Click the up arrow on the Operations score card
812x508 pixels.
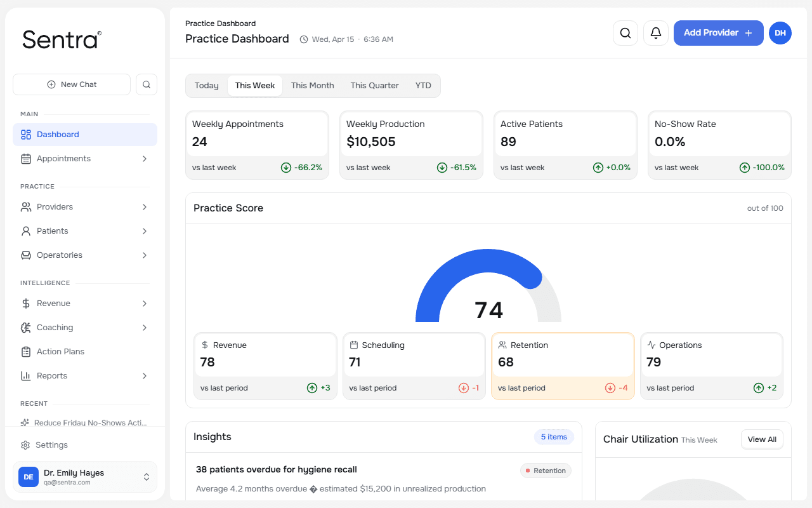tap(759, 388)
